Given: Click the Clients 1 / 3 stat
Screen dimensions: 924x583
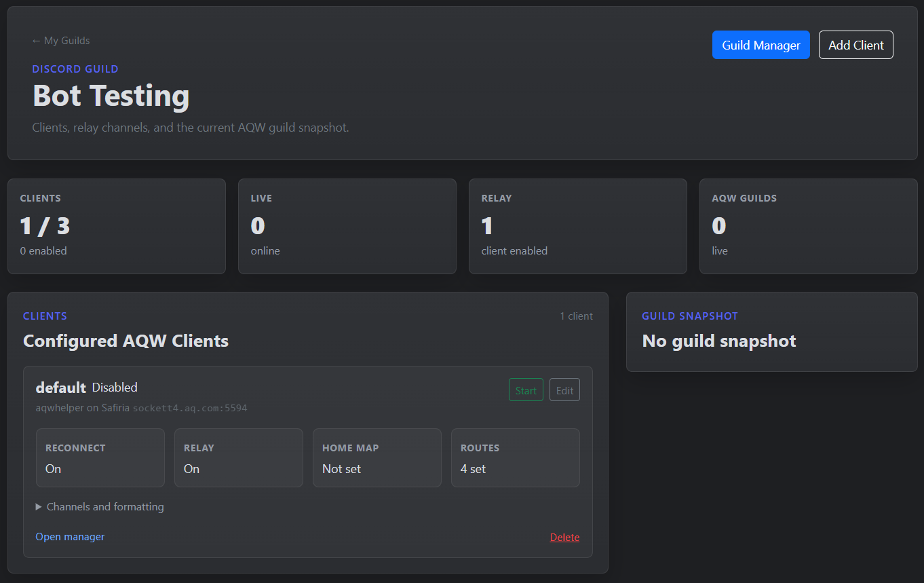Looking at the screenshot, I should point(45,225).
